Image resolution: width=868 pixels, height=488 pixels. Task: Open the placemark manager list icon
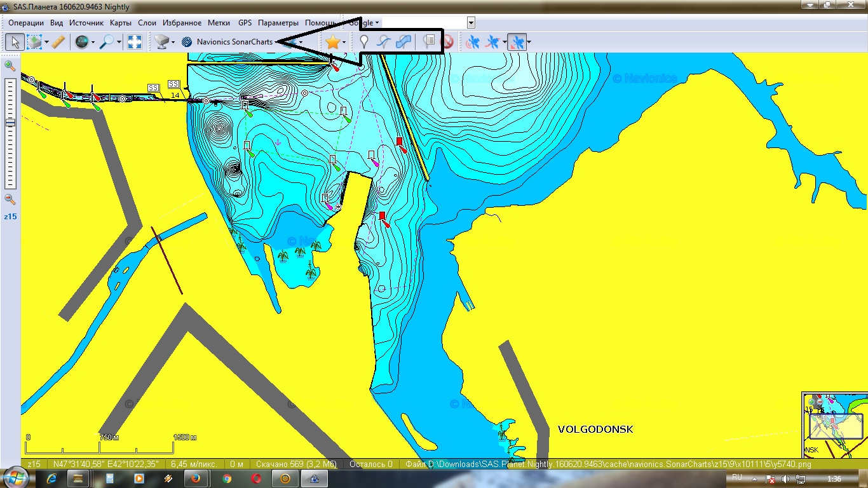pos(429,43)
